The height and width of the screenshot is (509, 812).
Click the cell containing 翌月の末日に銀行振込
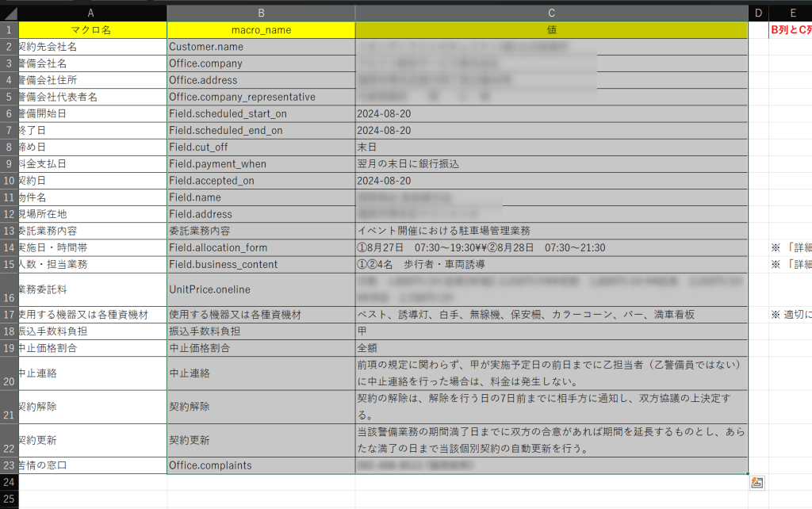pos(551,164)
